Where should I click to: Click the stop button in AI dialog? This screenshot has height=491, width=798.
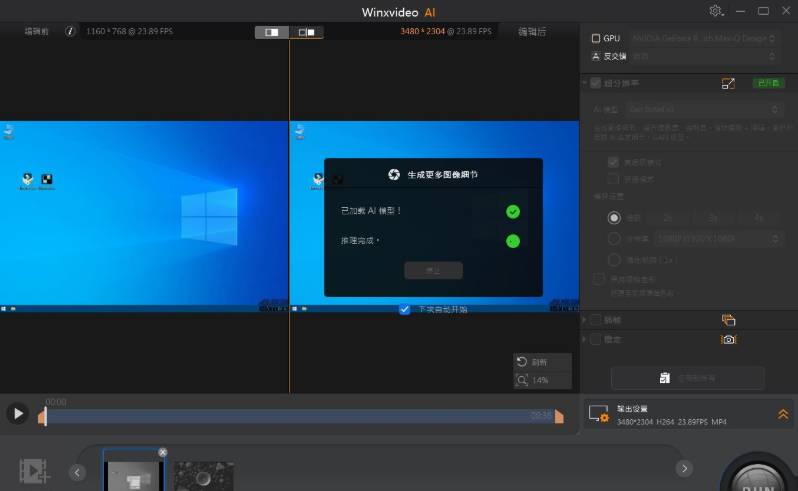(x=433, y=271)
